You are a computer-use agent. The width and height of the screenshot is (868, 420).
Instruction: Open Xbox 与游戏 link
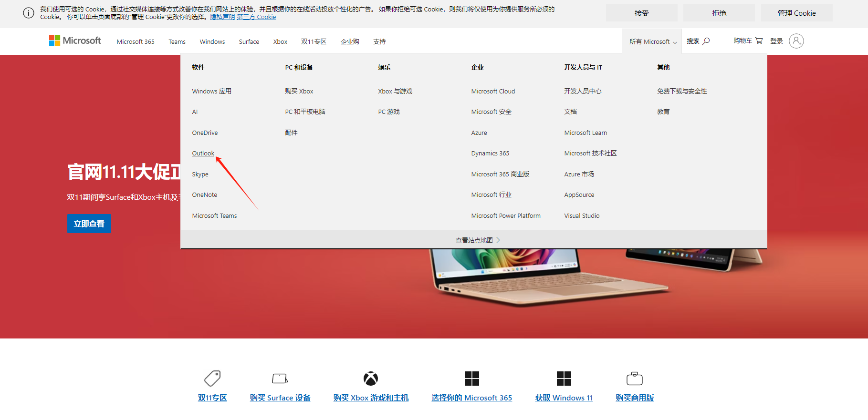point(395,91)
